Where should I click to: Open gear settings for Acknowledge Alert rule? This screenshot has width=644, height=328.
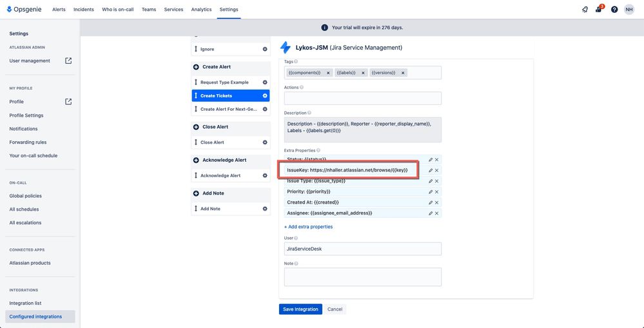pyautogui.click(x=265, y=176)
